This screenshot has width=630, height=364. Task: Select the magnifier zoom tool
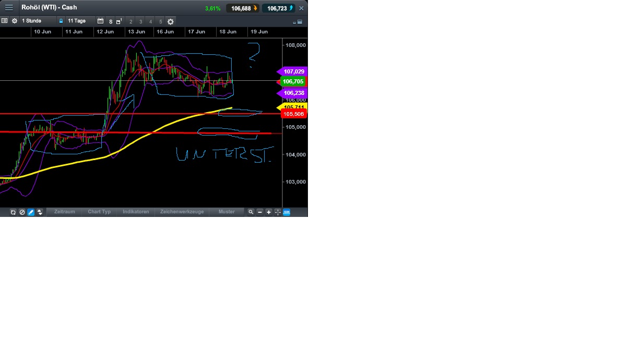251,212
